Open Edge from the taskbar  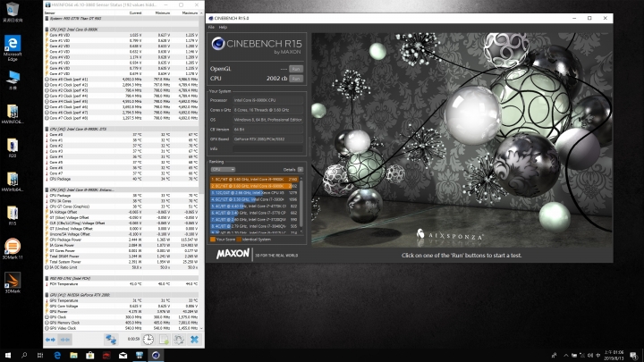point(57,356)
